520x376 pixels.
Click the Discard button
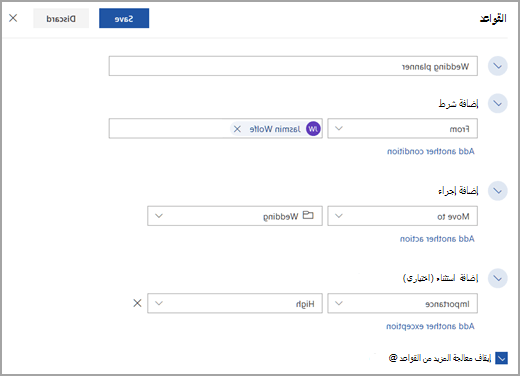click(61, 18)
